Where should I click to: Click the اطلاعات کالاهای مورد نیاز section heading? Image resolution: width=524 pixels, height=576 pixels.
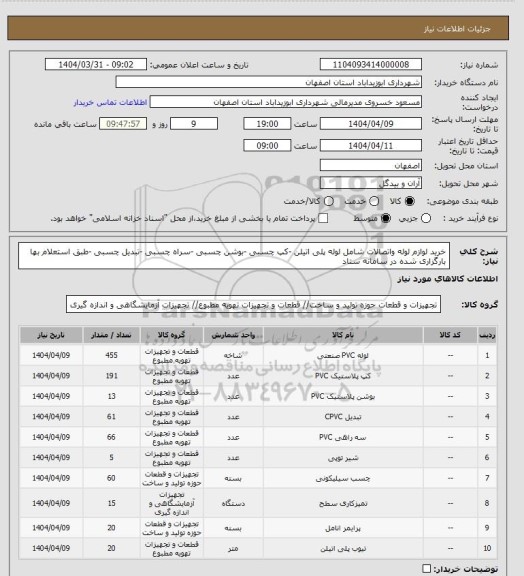point(448,279)
